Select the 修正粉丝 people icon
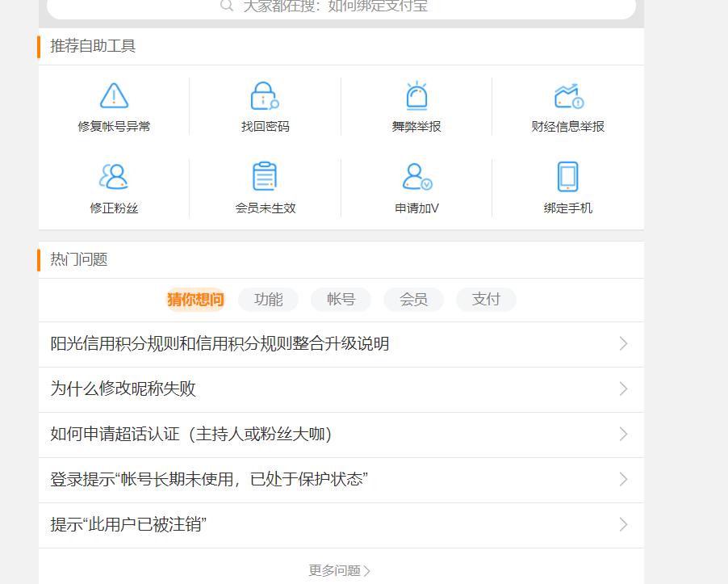The image size is (728, 584). click(x=114, y=176)
